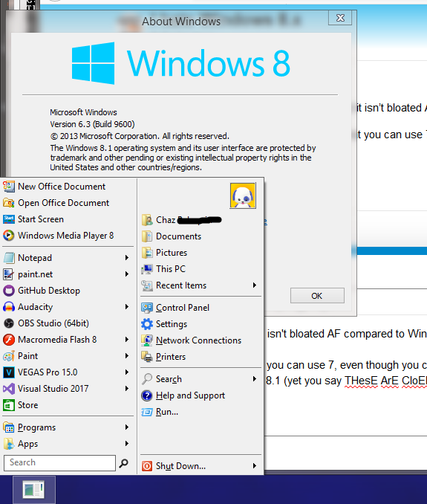
Task: Click the Start Screen icon
Action: point(9,219)
